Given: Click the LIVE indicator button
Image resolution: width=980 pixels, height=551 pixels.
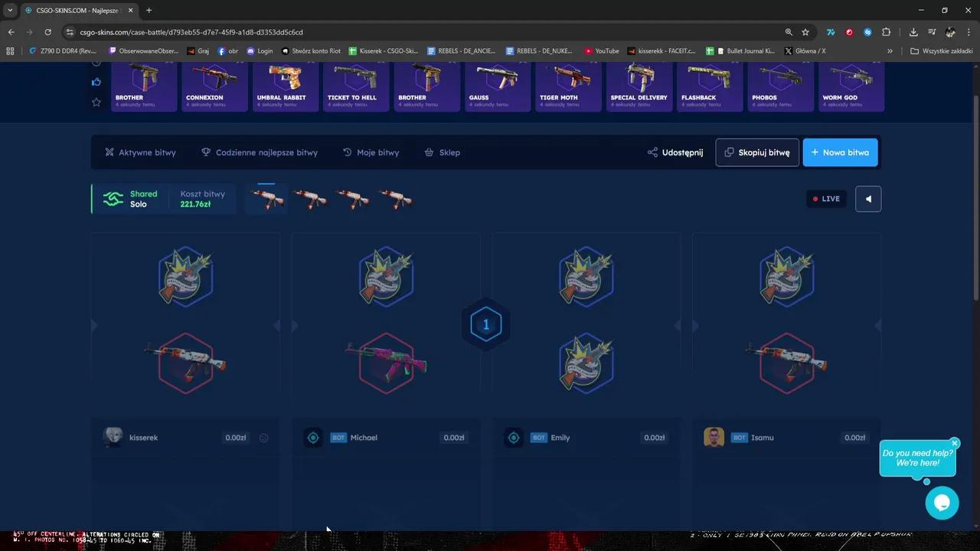Looking at the screenshot, I should click(826, 199).
